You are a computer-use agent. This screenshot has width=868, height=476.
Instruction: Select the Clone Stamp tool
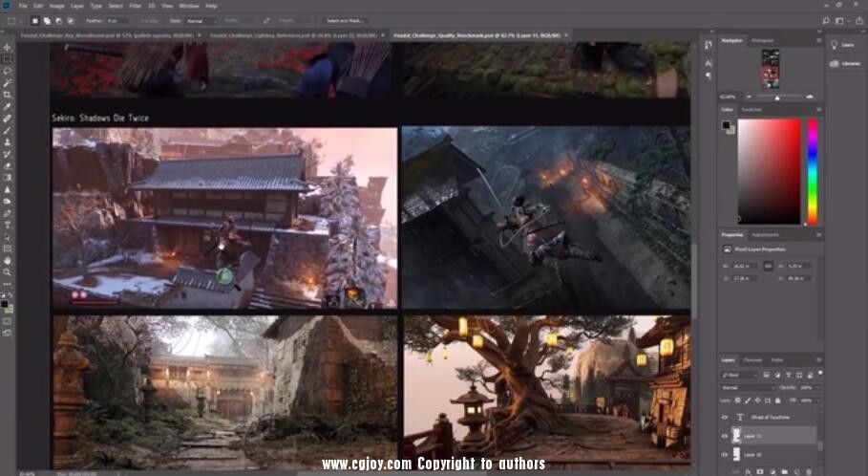click(8, 141)
